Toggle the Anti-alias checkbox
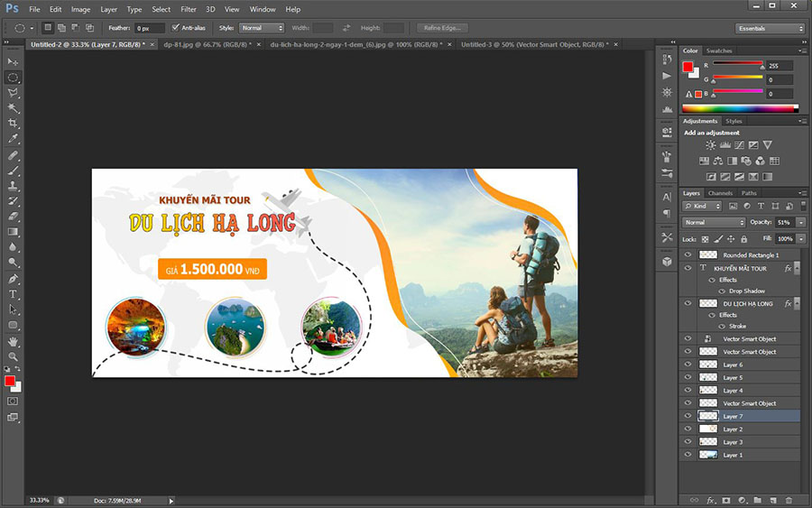The image size is (812, 508). coord(175,28)
